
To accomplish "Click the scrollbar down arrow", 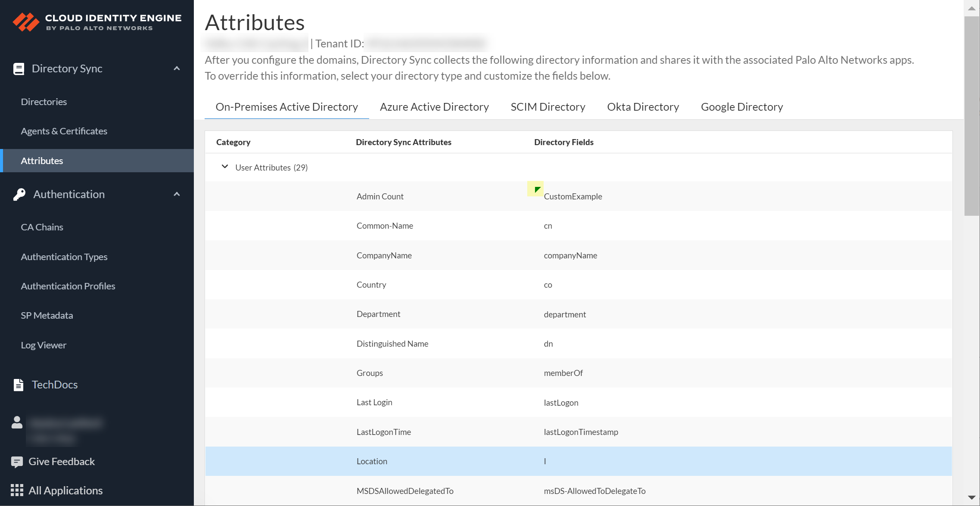I will point(971,497).
